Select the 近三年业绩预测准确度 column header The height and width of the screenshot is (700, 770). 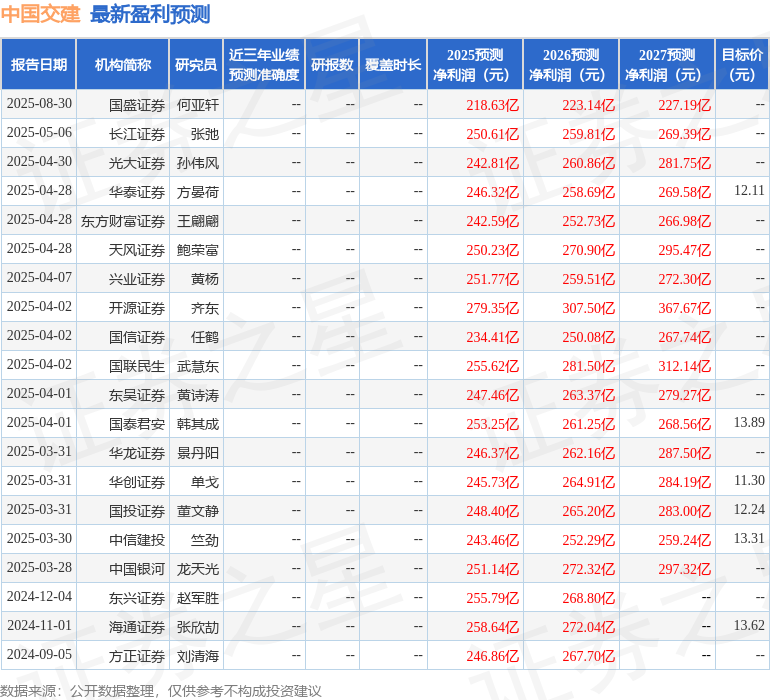coord(263,64)
